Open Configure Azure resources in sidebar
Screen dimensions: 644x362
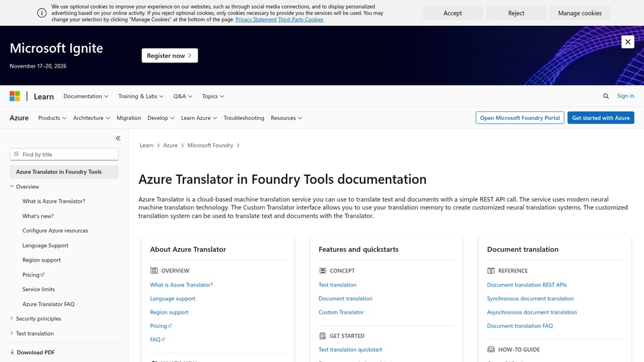click(55, 231)
